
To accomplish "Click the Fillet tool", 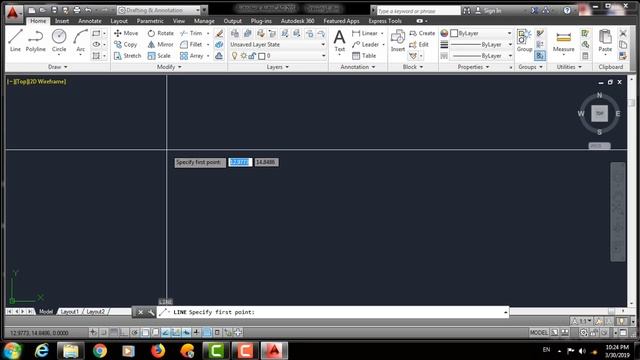I will (x=191, y=44).
